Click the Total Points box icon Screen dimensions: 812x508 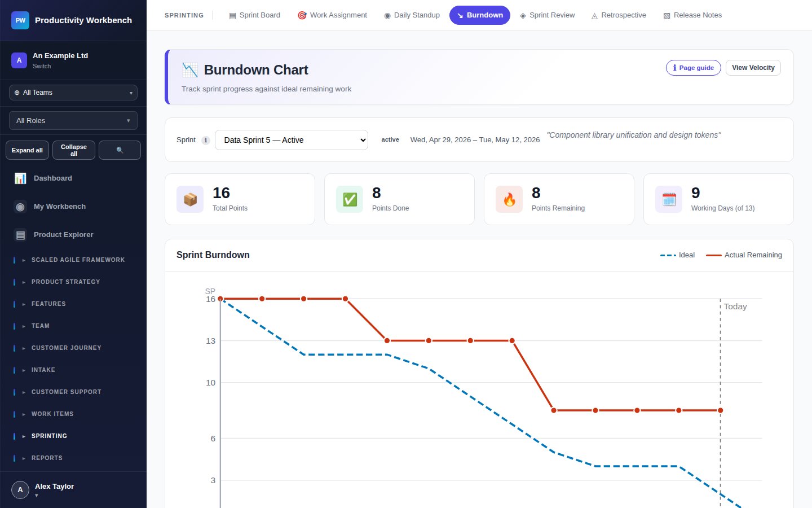click(x=190, y=199)
